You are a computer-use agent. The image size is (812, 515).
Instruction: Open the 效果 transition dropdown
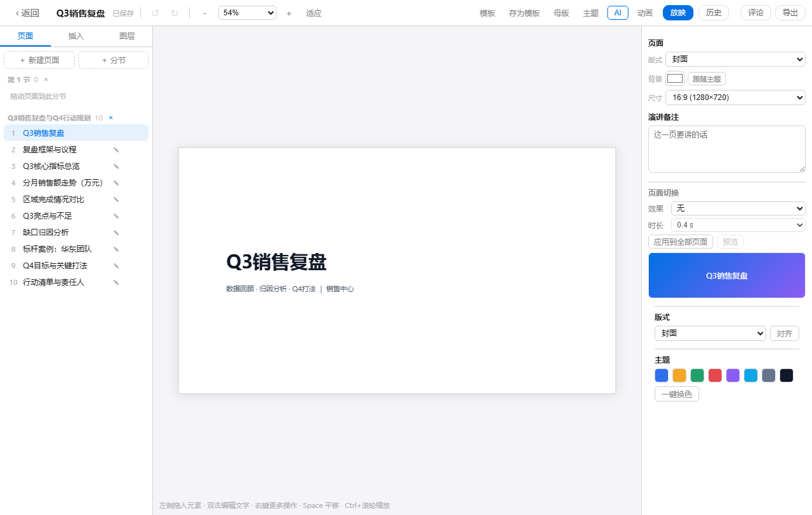click(738, 208)
